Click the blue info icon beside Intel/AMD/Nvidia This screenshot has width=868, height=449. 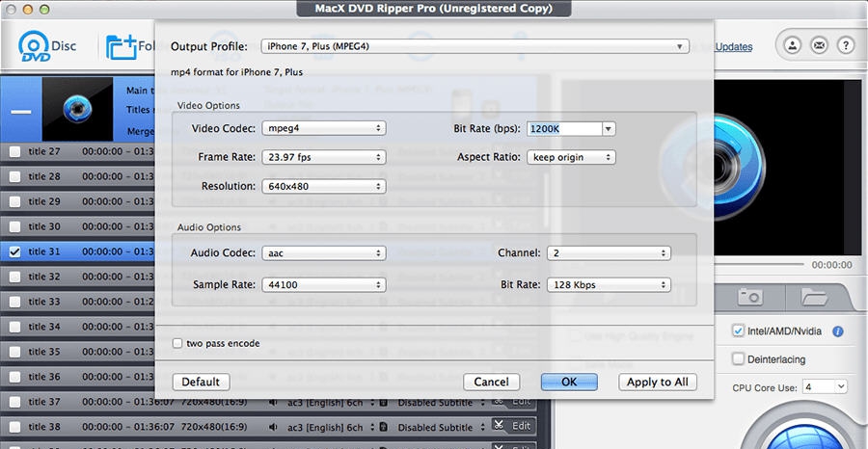(838, 331)
